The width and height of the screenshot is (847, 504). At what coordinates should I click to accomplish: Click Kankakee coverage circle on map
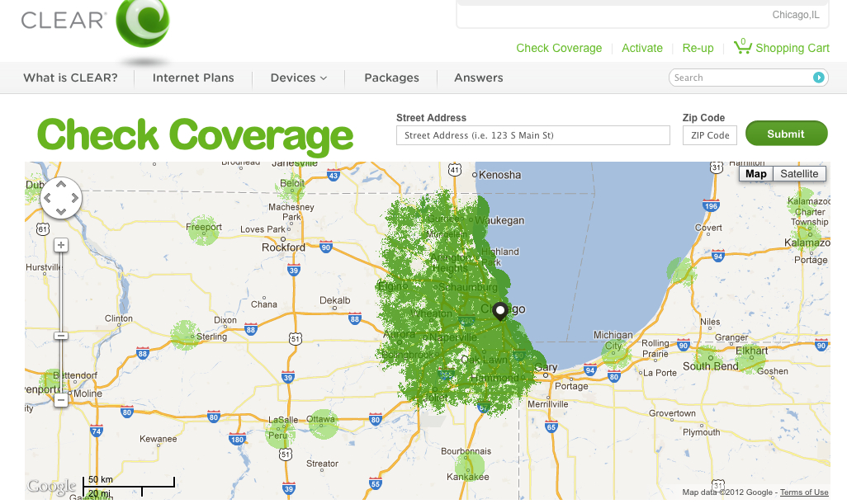470,465
